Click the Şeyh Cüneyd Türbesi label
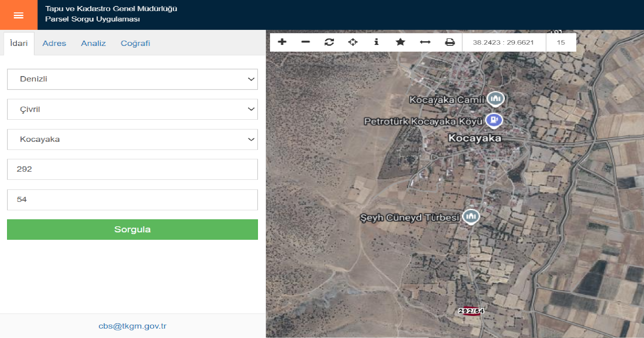This screenshot has height=338, width=644. tap(410, 218)
